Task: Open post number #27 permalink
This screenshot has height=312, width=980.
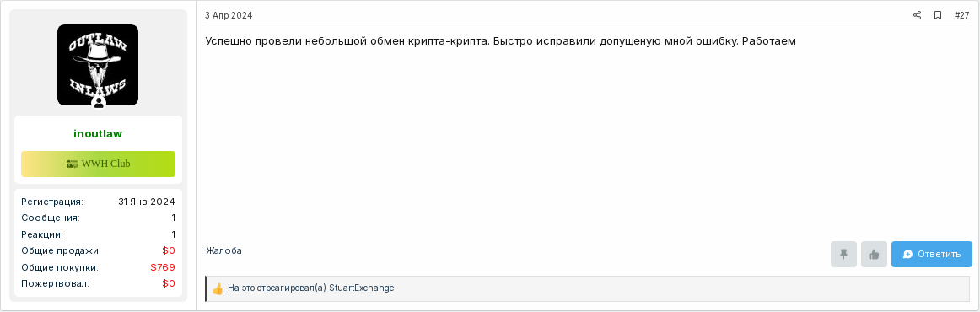Action: (x=961, y=15)
